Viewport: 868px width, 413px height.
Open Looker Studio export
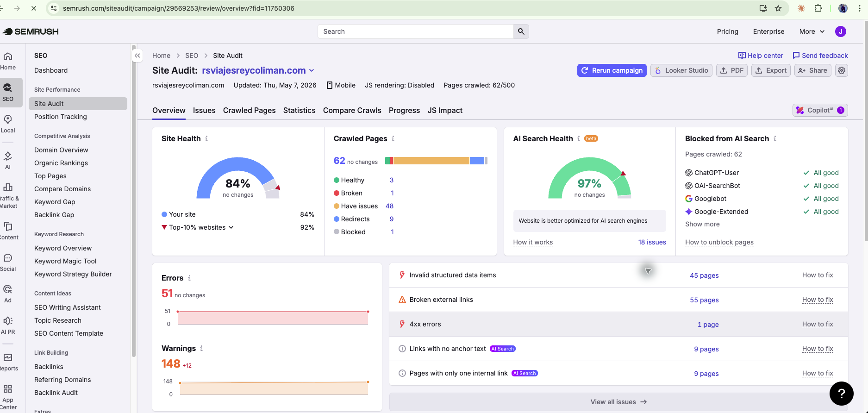point(681,70)
